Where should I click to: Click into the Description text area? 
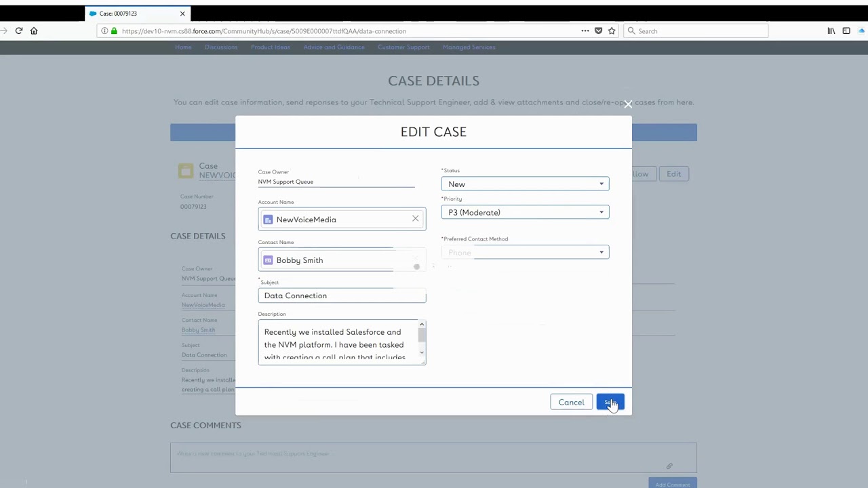click(x=342, y=342)
